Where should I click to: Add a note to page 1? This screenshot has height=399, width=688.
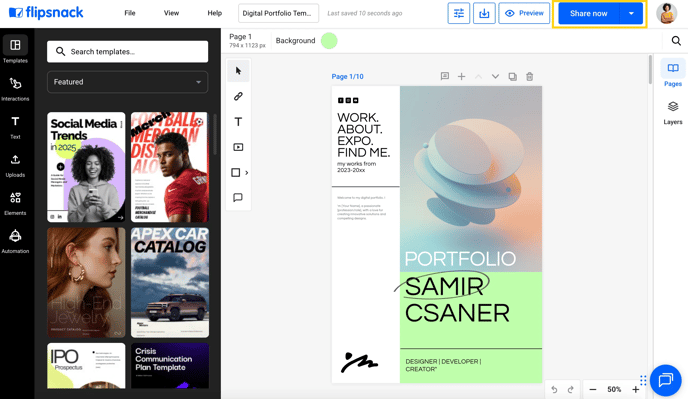[444, 76]
